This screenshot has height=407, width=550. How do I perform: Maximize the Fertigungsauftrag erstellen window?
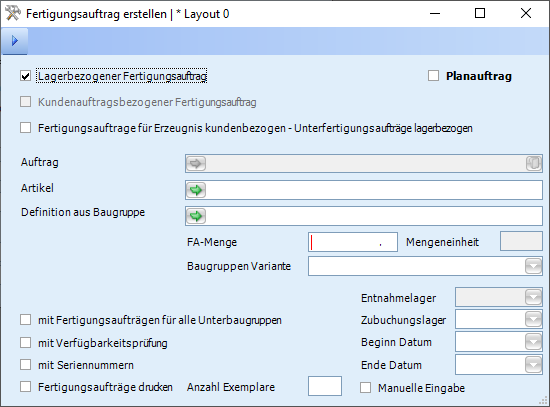480,13
